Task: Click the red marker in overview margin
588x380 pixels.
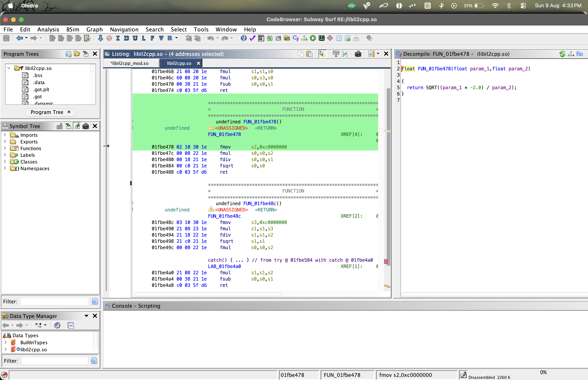Action: point(386,261)
